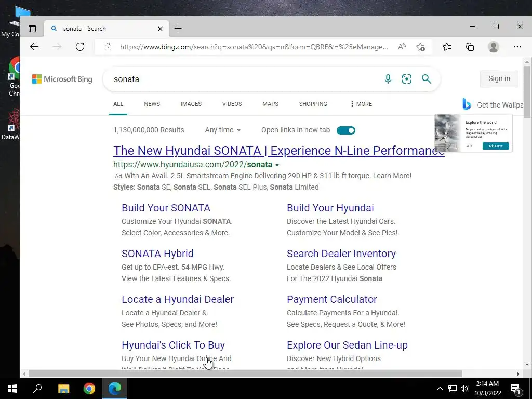Click the '1,130,000,000 Results' count text

149,130
